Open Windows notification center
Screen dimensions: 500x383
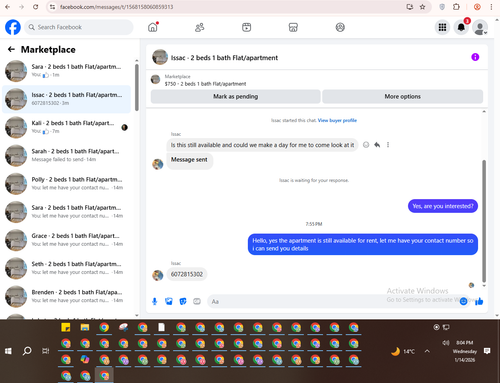[487, 351]
